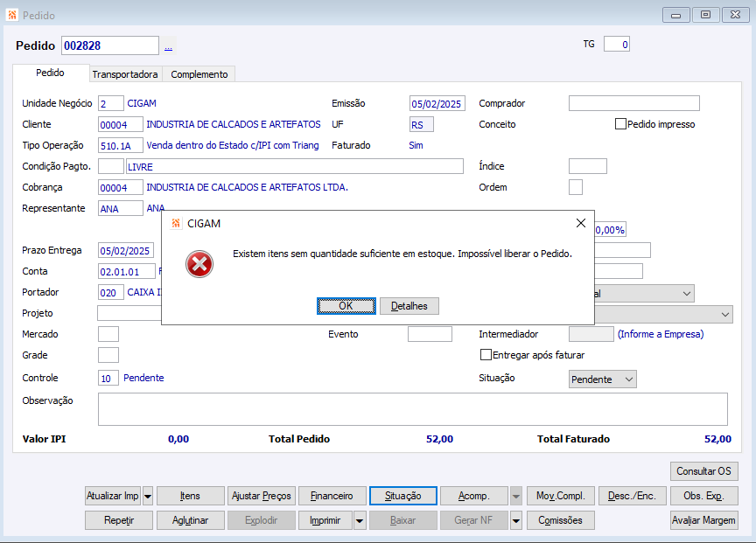The width and height of the screenshot is (756, 543).
Task: Click the Aglutinar button
Action: (190, 520)
